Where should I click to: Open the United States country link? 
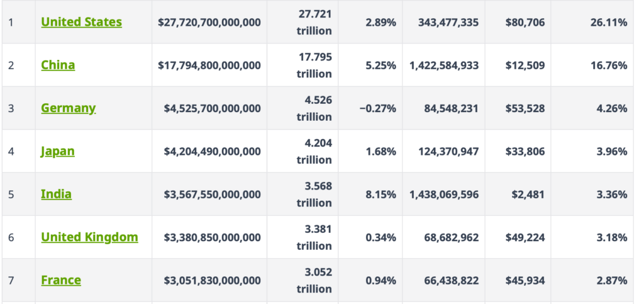pos(81,22)
